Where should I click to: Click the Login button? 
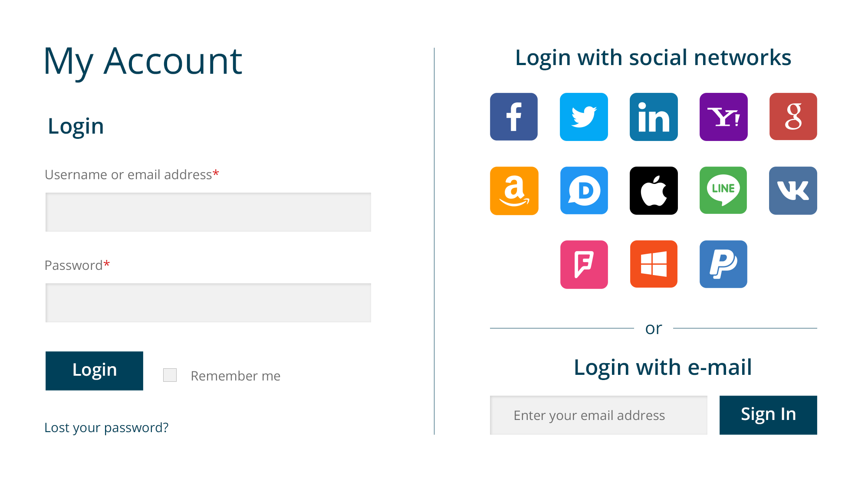coord(94,371)
